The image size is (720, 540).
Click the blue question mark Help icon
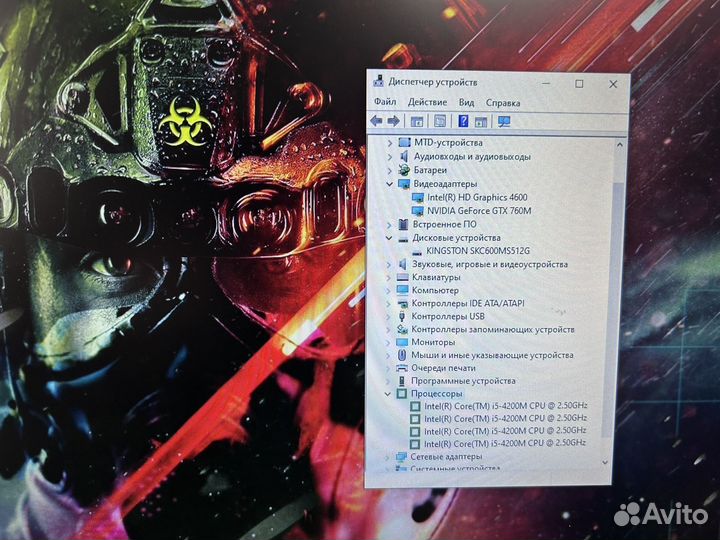tap(463, 121)
